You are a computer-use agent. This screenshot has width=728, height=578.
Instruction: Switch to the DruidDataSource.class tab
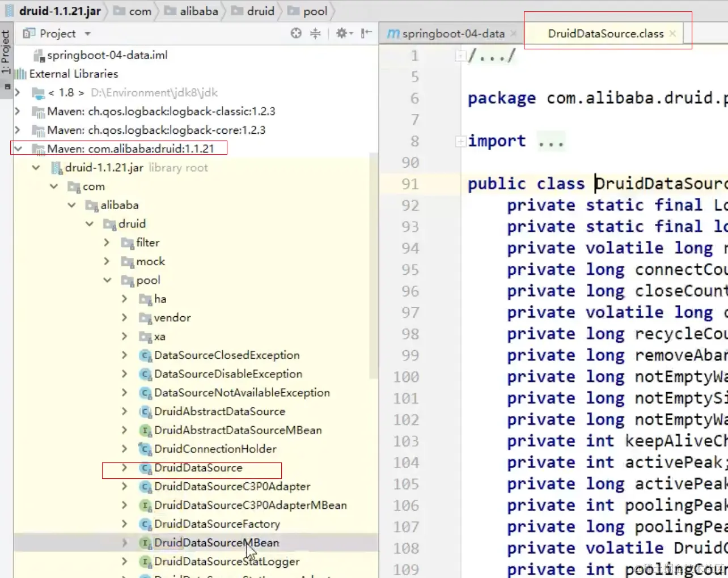point(606,34)
